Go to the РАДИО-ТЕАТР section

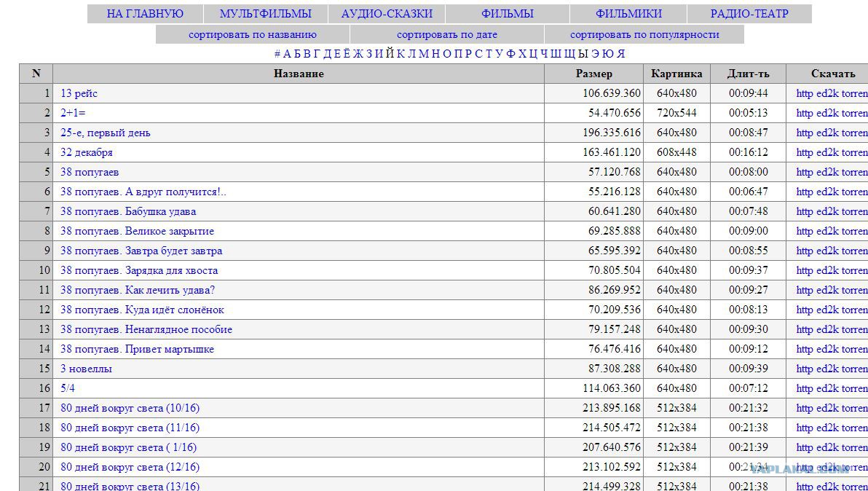pos(749,14)
